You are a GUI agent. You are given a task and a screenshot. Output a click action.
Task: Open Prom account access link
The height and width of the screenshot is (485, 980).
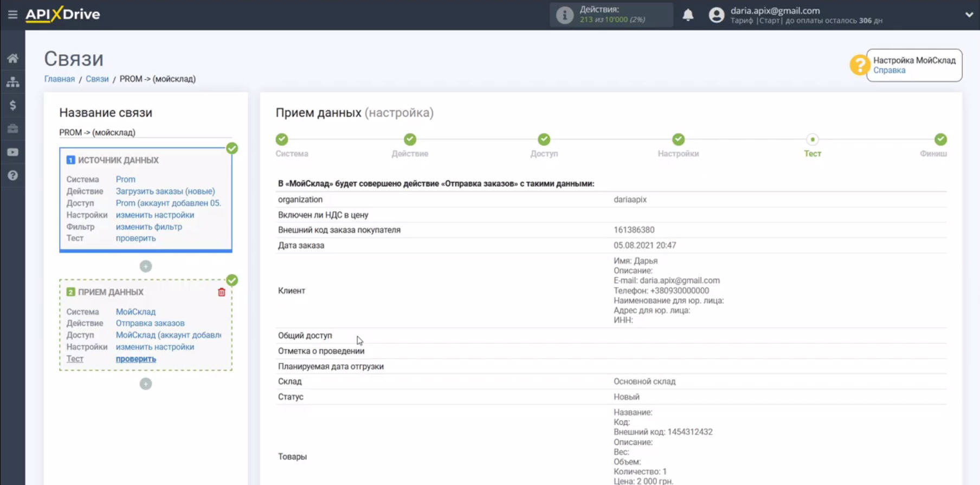point(169,203)
